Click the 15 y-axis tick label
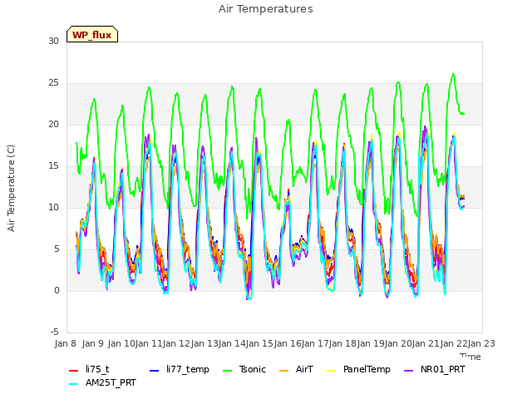The image size is (532, 399). tap(53, 166)
